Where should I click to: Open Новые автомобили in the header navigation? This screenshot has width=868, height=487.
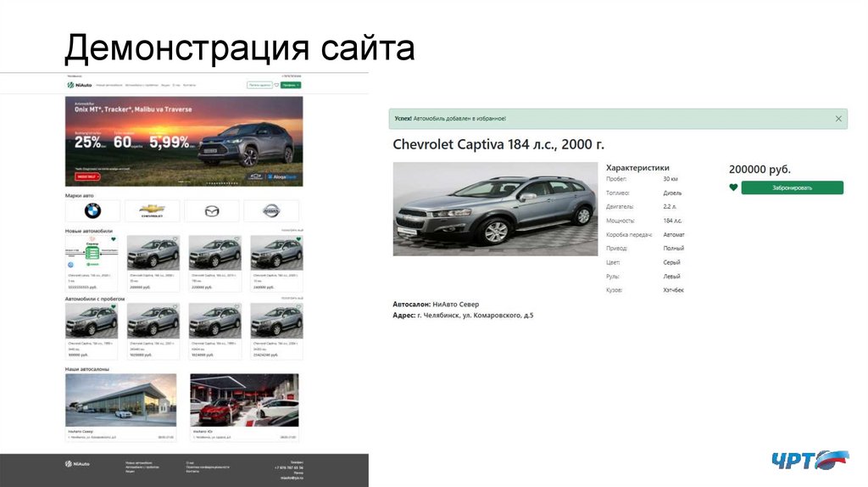coord(109,86)
